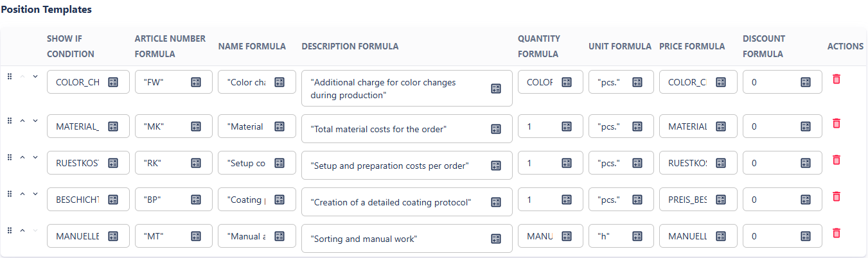Move the BESCHICHT row down
The height and width of the screenshot is (258, 868).
point(35,194)
